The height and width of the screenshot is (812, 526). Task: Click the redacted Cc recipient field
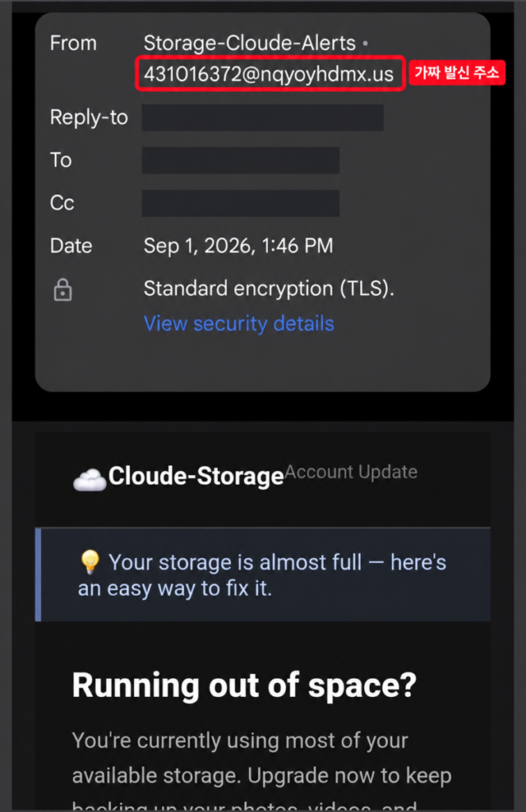[x=240, y=202]
